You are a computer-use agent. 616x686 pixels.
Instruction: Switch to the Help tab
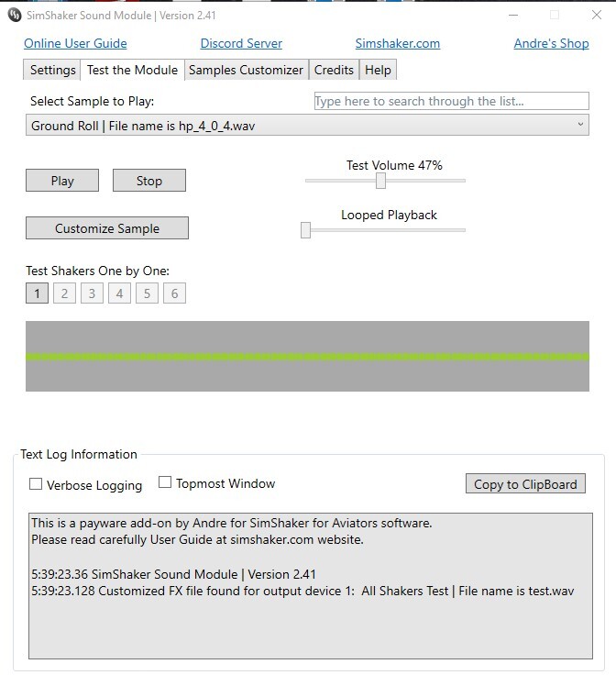(x=378, y=70)
